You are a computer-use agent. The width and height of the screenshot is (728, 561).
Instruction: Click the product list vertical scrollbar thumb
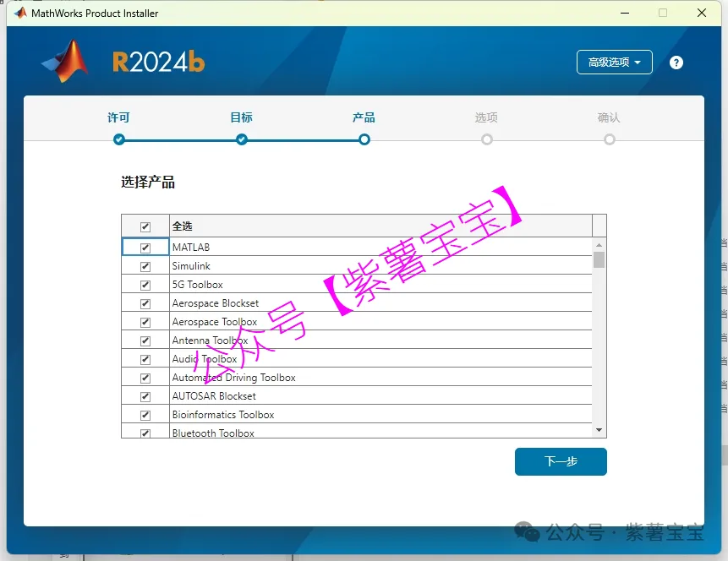tap(599, 259)
